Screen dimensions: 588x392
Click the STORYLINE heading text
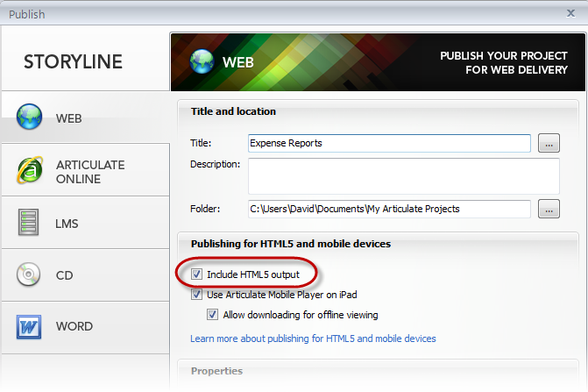click(x=73, y=61)
